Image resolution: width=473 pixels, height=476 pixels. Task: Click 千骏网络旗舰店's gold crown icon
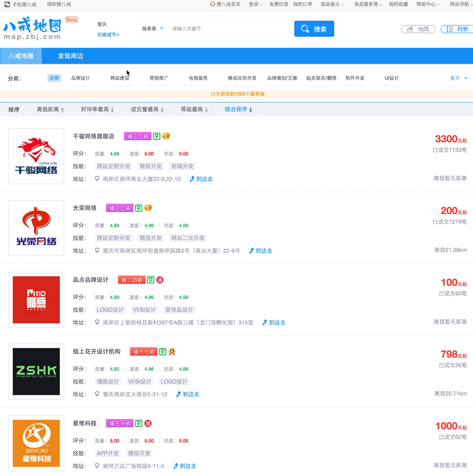click(x=166, y=136)
